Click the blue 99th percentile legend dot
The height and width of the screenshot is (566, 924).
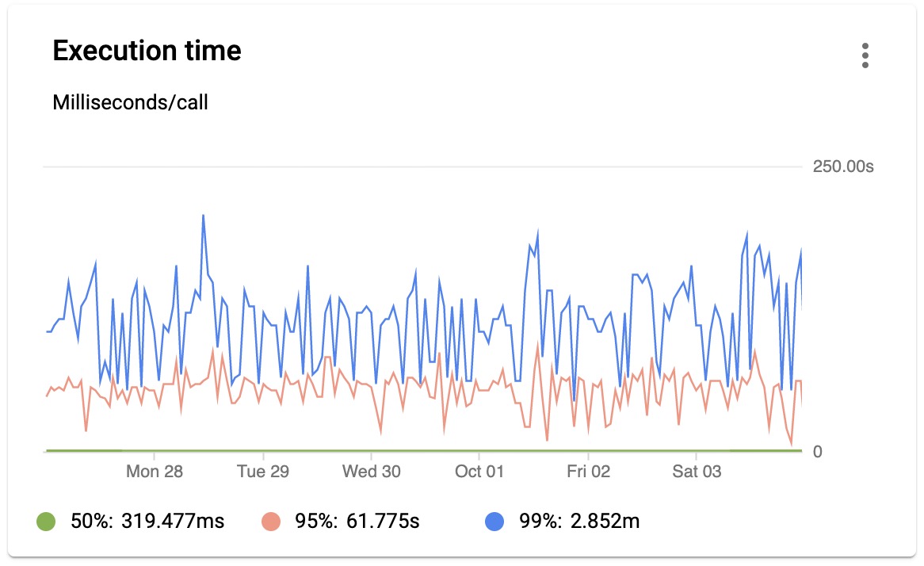[x=494, y=521]
